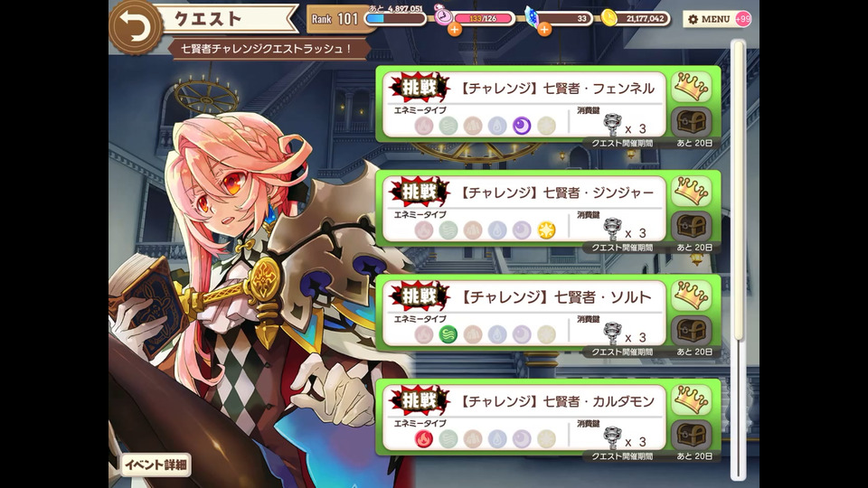Image resolution: width=868 pixels, height=488 pixels.
Task: Tap the plus icon under stamina gauge
Action: click(455, 29)
